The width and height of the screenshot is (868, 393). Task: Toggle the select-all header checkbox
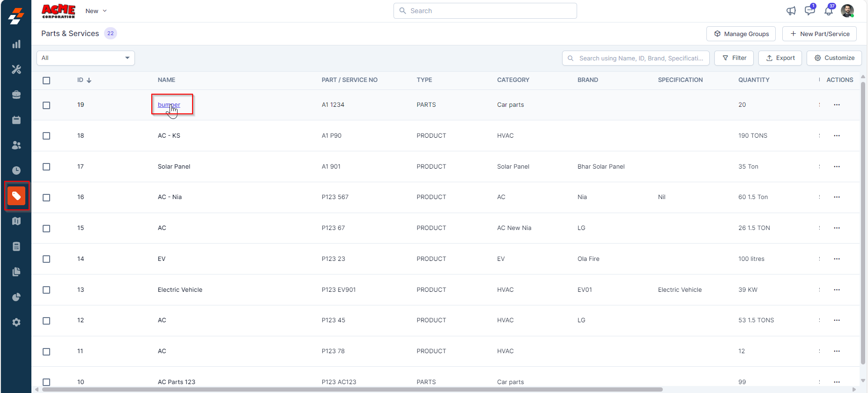46,81
